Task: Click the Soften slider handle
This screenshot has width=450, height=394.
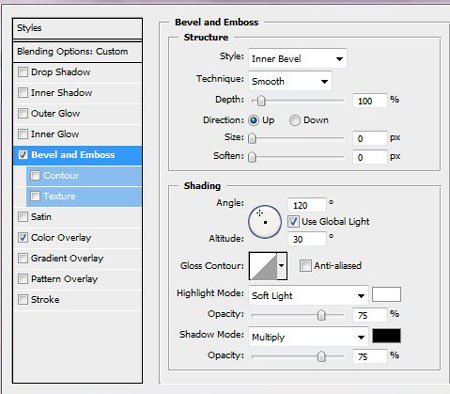Action: (x=252, y=157)
